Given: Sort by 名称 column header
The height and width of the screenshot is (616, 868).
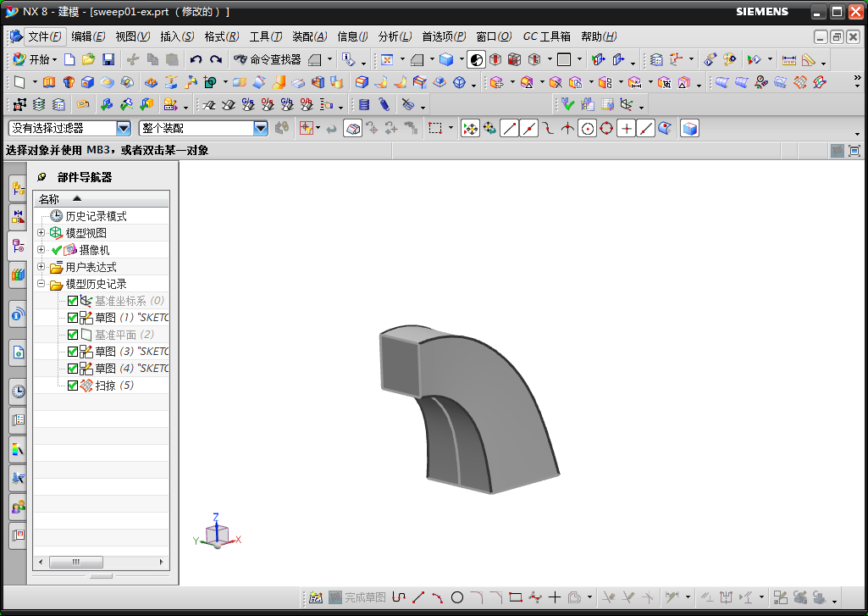Looking at the screenshot, I should (x=102, y=199).
